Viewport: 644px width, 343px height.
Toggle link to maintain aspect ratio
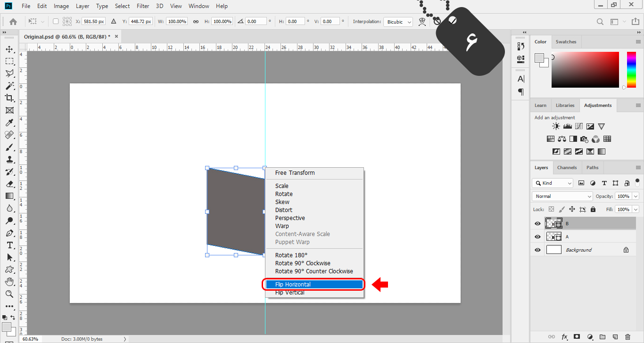196,22
